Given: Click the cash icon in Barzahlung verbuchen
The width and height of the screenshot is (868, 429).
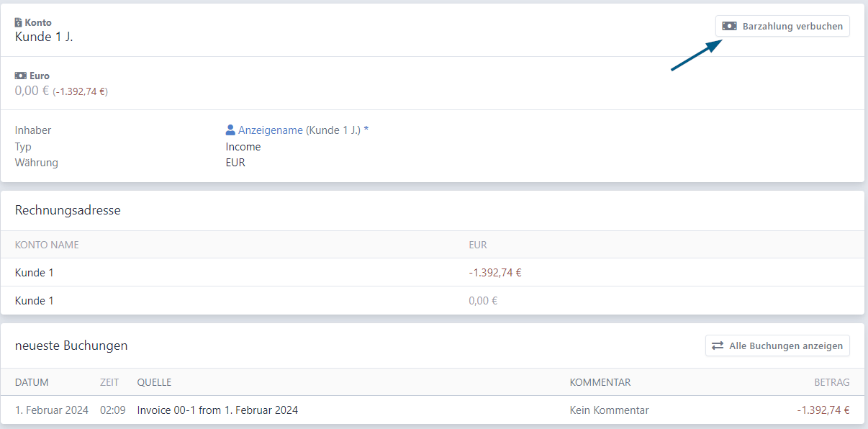Looking at the screenshot, I should point(730,26).
